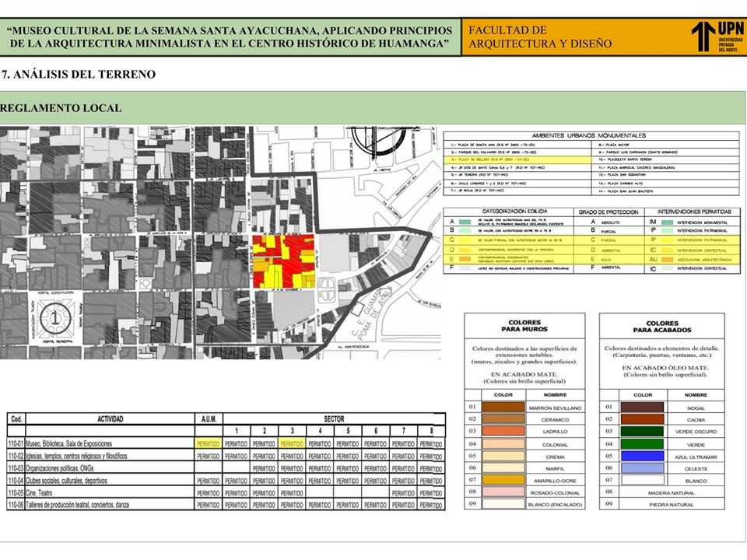Click the 'MUSEO CULTURAL DE LA SEMANA SANTA' title
The height and width of the screenshot is (560, 747).
230,37
